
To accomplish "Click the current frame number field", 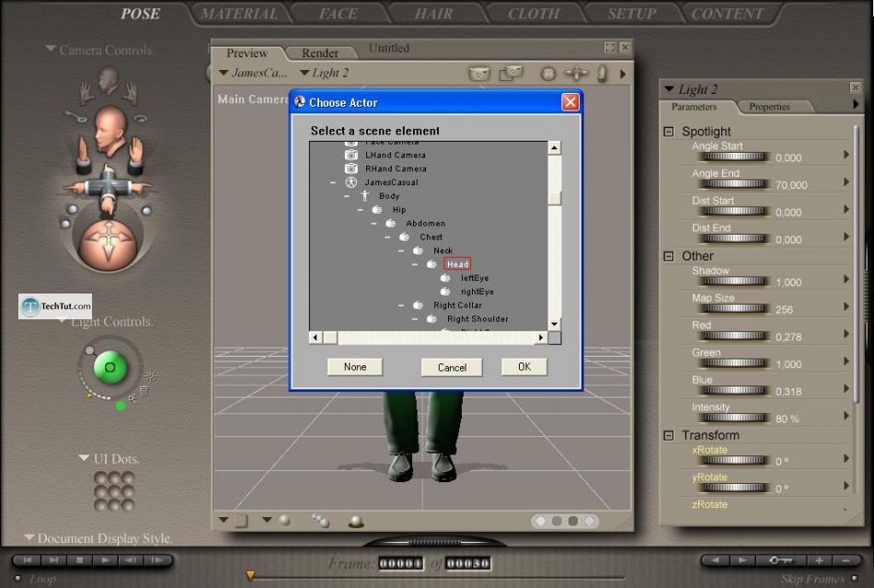I will (401, 563).
